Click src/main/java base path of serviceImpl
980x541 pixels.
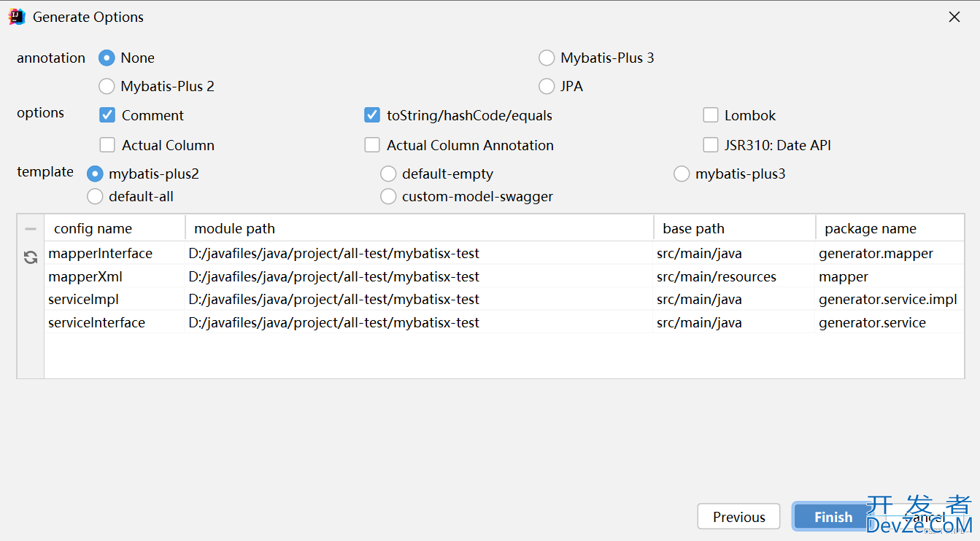point(733,299)
